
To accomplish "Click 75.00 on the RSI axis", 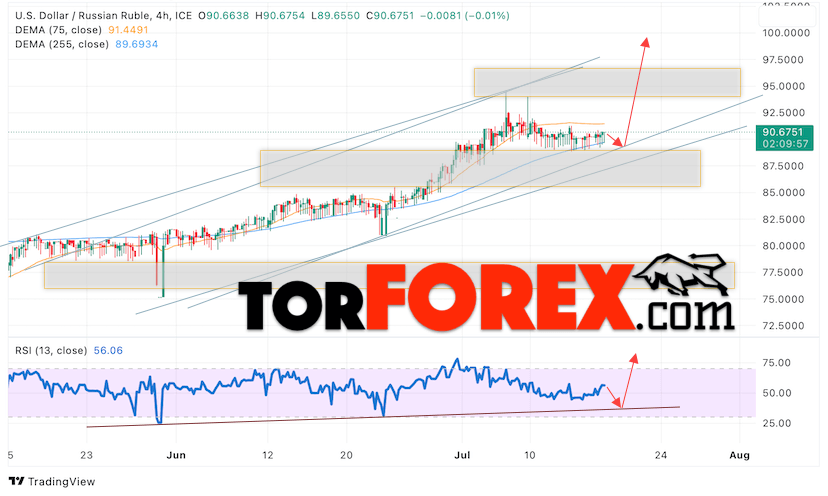I will click(777, 363).
